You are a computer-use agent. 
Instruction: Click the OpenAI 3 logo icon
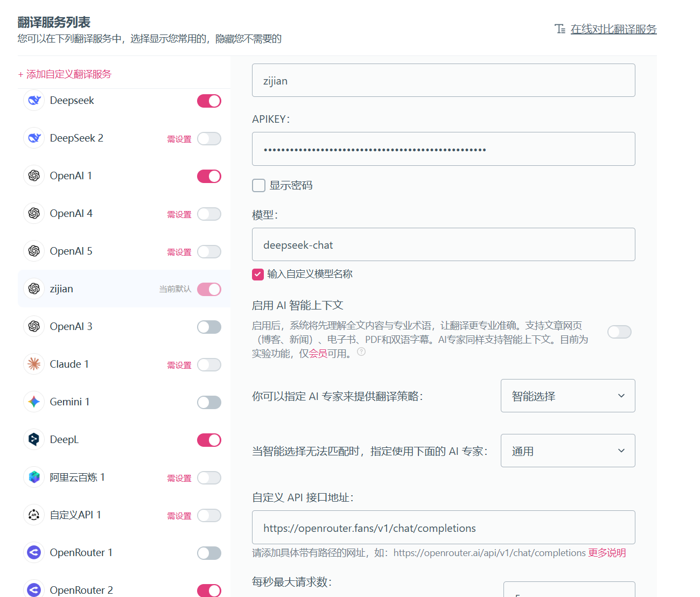(x=34, y=327)
